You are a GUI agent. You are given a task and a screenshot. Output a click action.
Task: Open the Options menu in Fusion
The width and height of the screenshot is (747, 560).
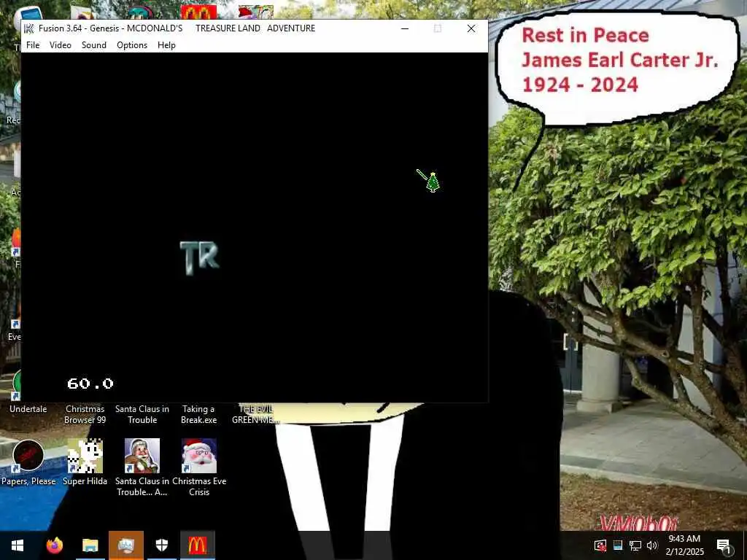point(132,45)
